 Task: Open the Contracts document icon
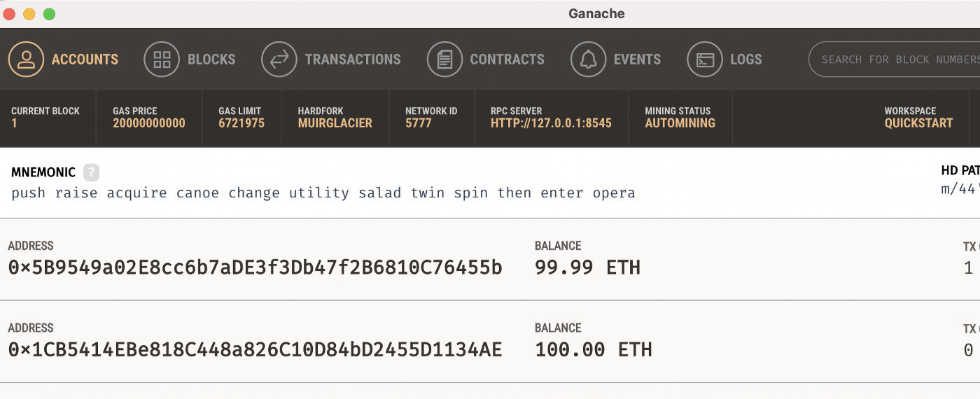[444, 59]
